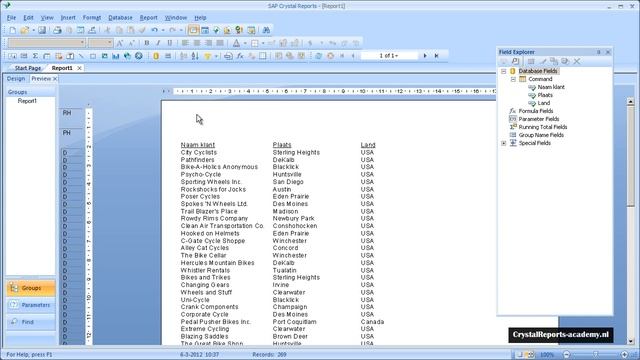
Task: Collapse the Command table node
Action: point(513,79)
